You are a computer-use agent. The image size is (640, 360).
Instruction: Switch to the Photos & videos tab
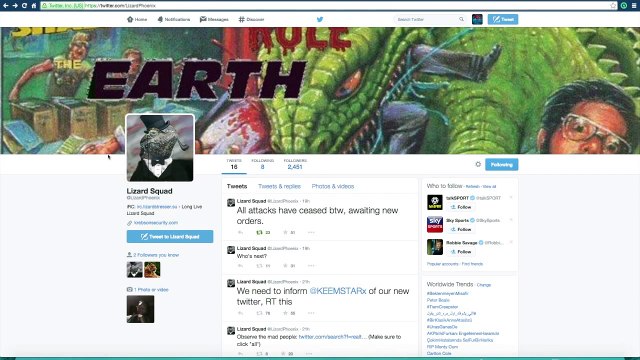click(x=333, y=186)
